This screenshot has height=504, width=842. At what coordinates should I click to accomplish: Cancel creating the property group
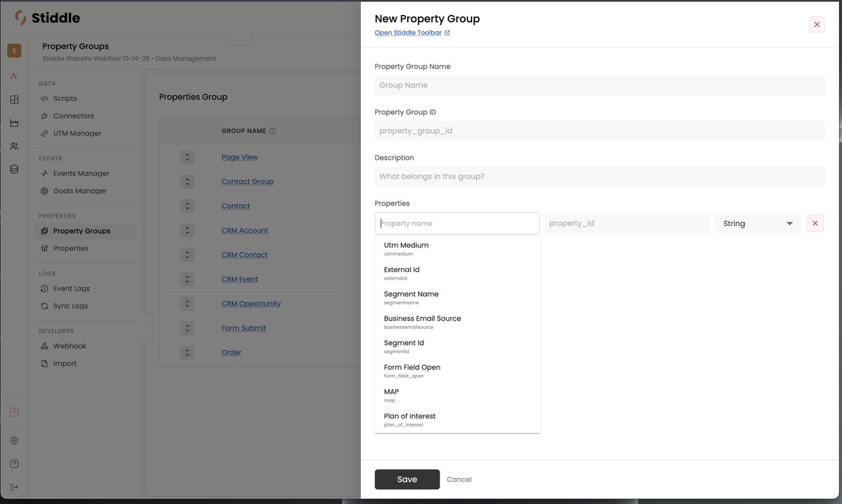459,479
